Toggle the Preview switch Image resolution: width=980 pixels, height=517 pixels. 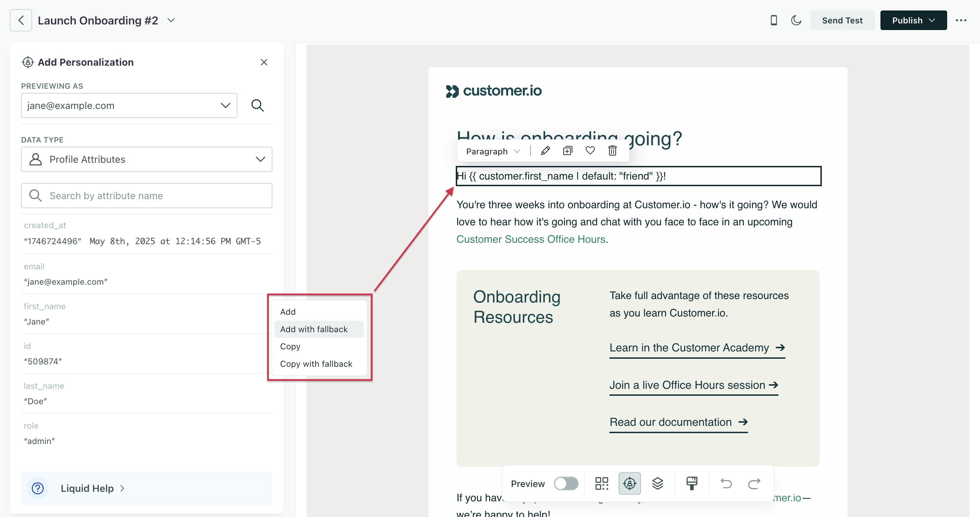(566, 483)
